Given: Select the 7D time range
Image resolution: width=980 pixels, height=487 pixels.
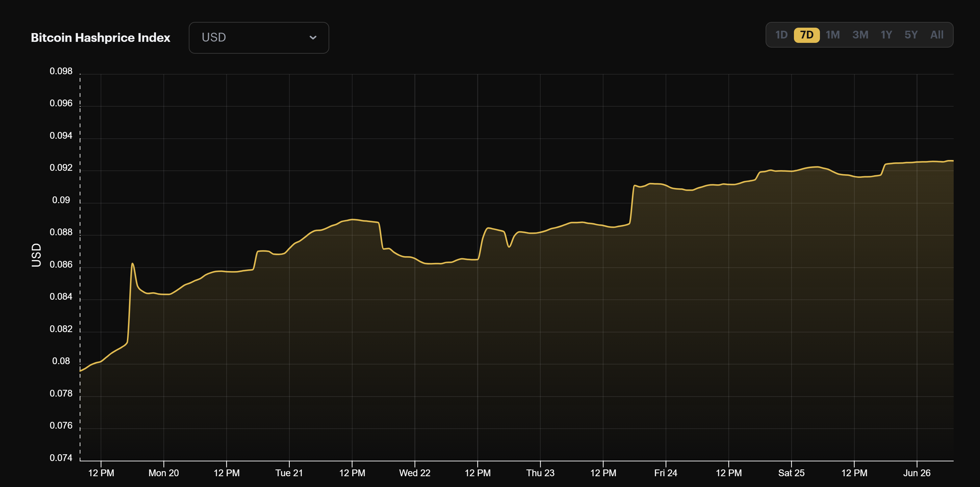Looking at the screenshot, I should point(806,35).
